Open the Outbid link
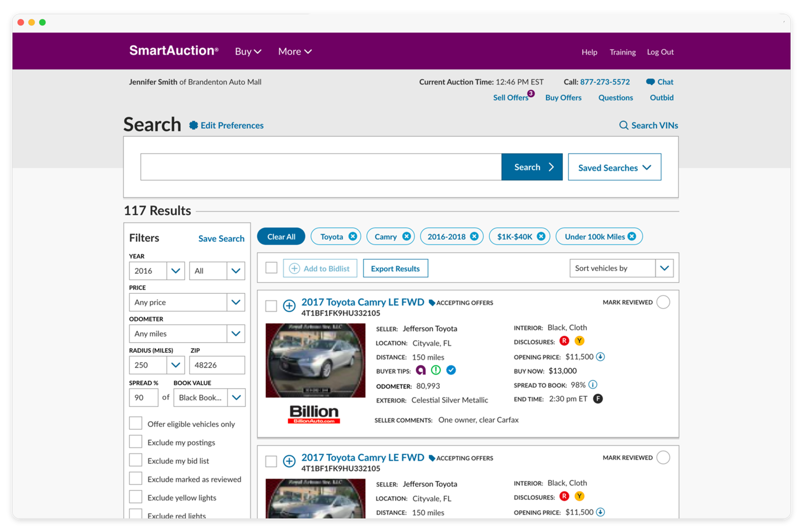This screenshot has height=532, width=803. 662,98
